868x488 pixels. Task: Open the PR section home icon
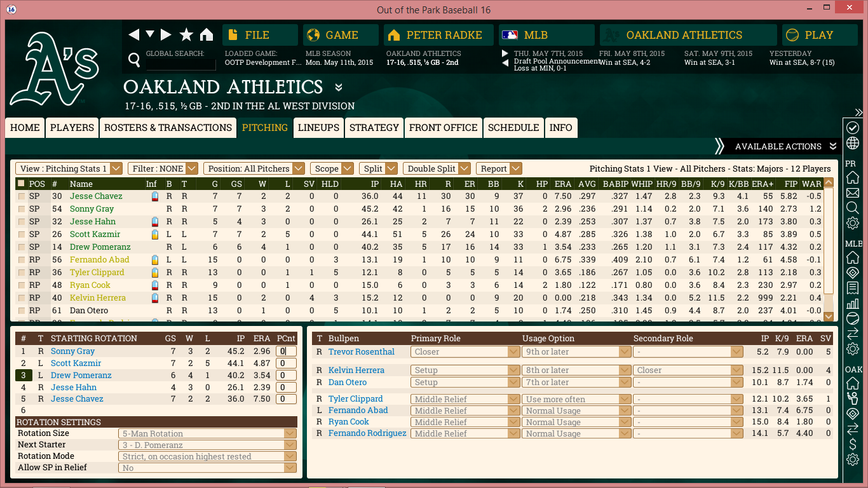click(853, 177)
